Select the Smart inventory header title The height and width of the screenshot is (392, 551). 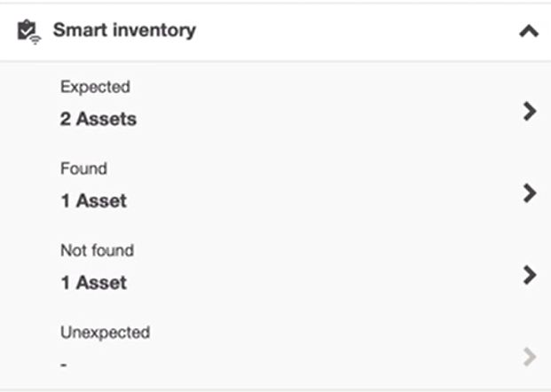[x=124, y=30]
